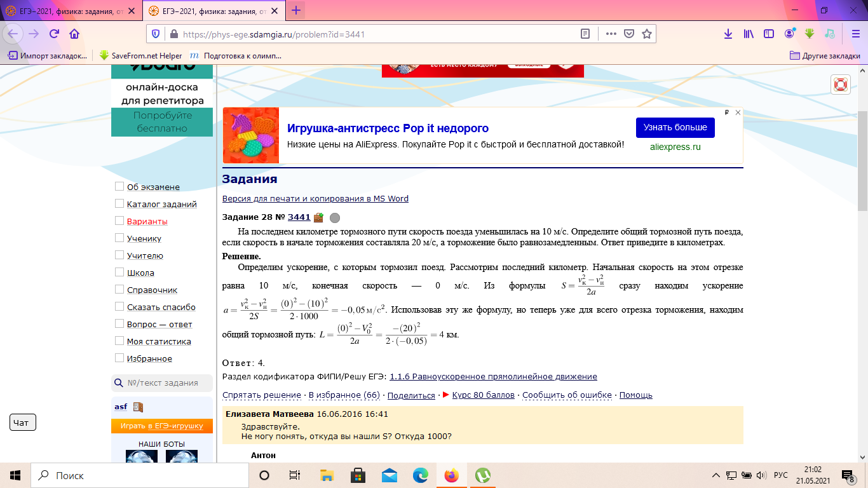Click Импорт закладок bookmark item
Viewport: 868px width, 488px height.
pyautogui.click(x=48, y=55)
